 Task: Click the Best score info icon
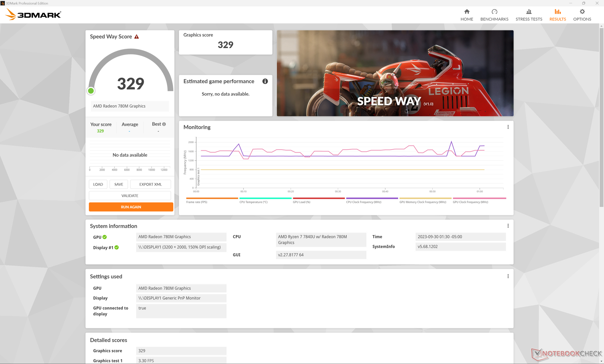[x=164, y=124]
